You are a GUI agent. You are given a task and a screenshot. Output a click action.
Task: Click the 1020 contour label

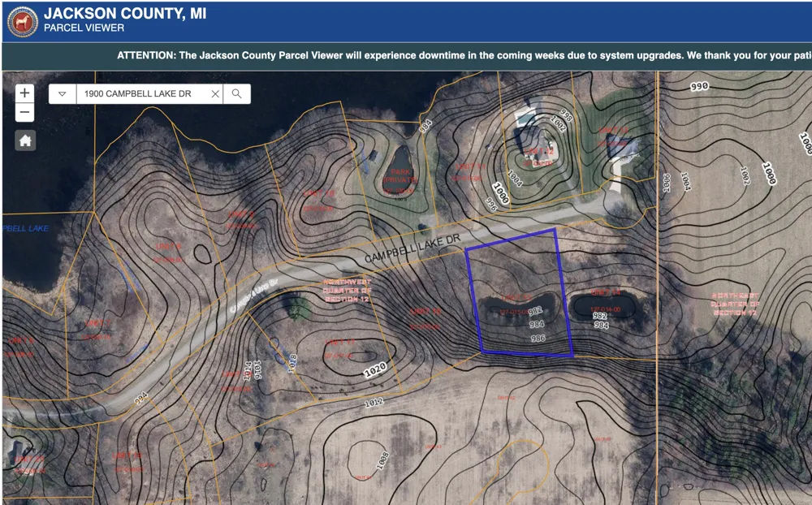375,369
